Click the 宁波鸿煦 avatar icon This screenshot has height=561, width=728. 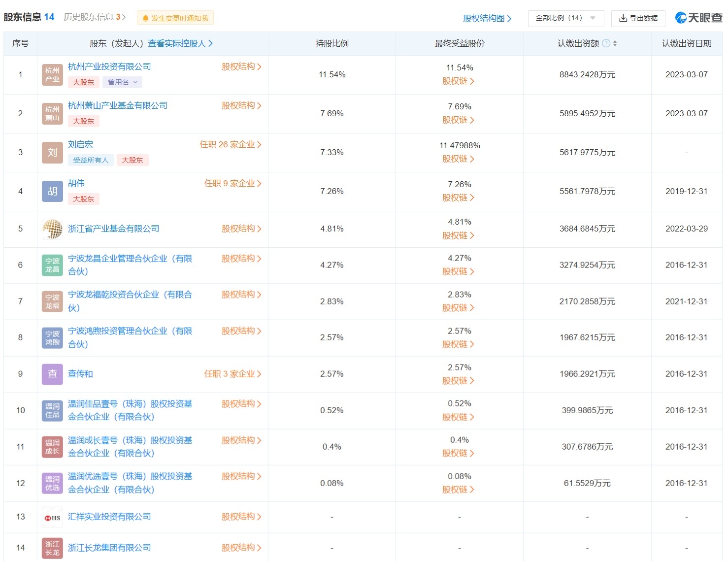(x=52, y=338)
